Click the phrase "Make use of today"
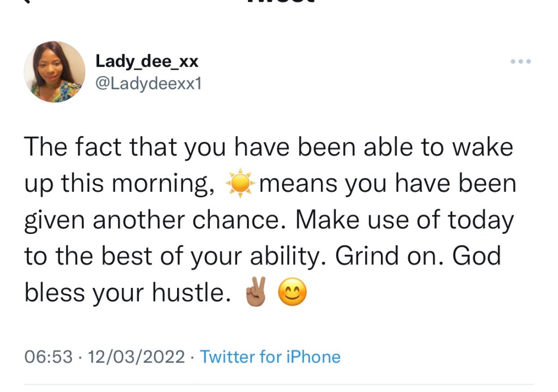The width and height of the screenshot is (558, 392). (404, 221)
